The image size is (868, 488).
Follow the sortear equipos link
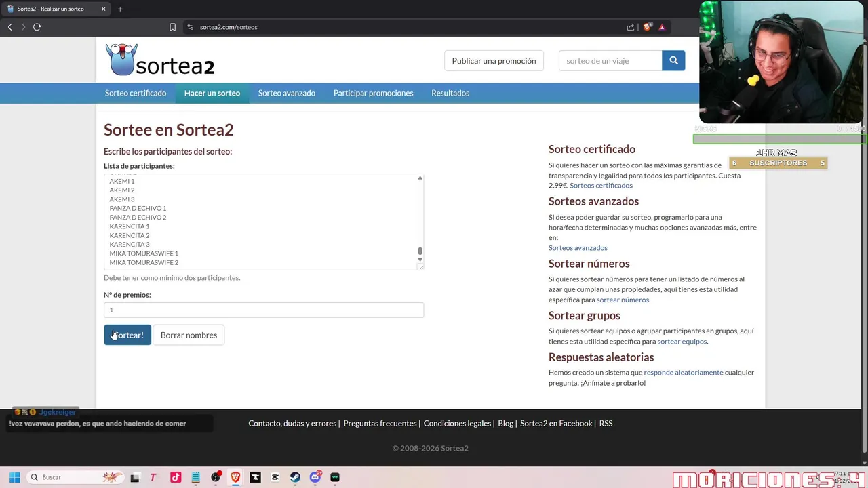tap(682, 341)
